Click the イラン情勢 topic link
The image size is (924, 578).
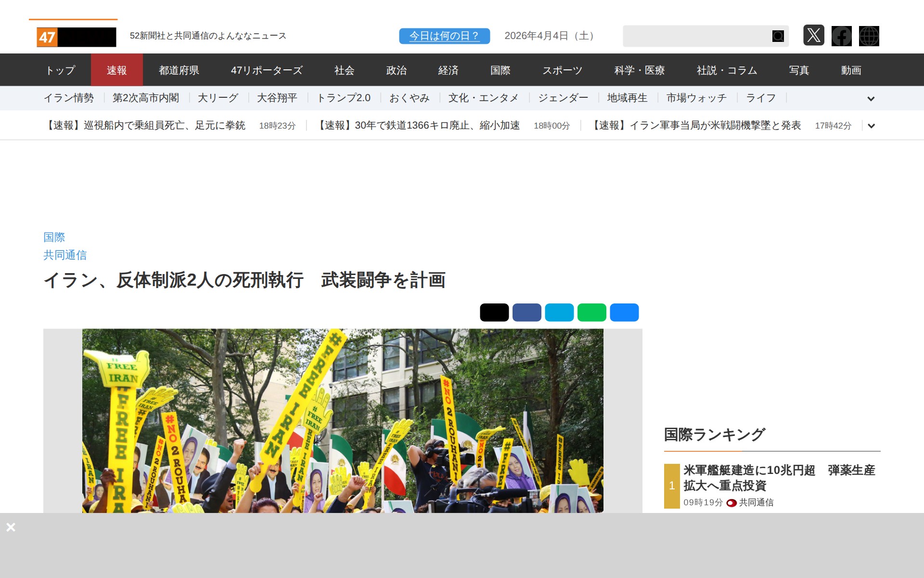(x=69, y=98)
